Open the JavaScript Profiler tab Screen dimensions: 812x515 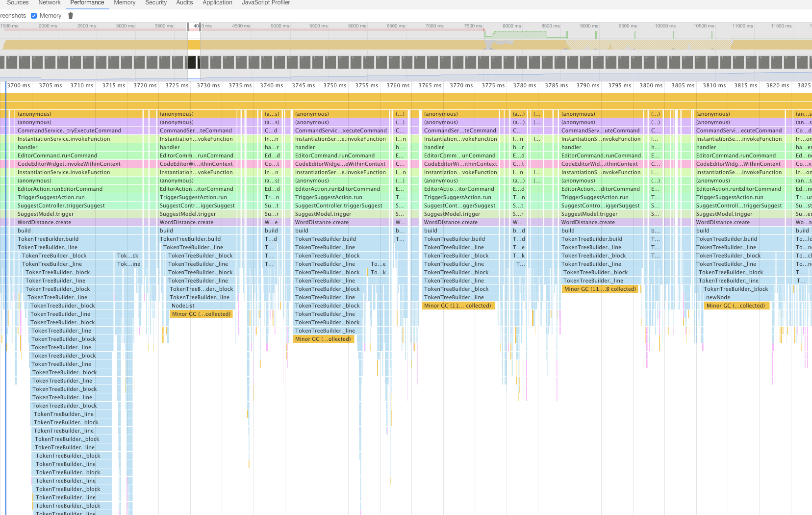[x=266, y=3]
